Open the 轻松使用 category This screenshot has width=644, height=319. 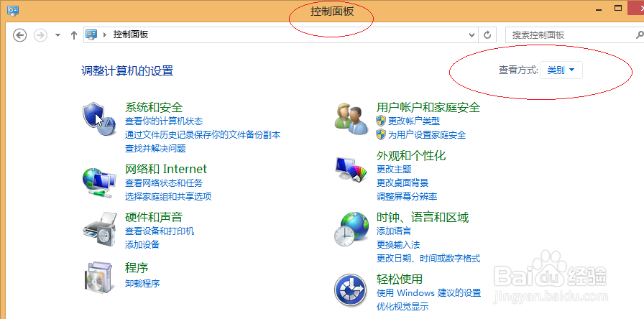pos(400,279)
